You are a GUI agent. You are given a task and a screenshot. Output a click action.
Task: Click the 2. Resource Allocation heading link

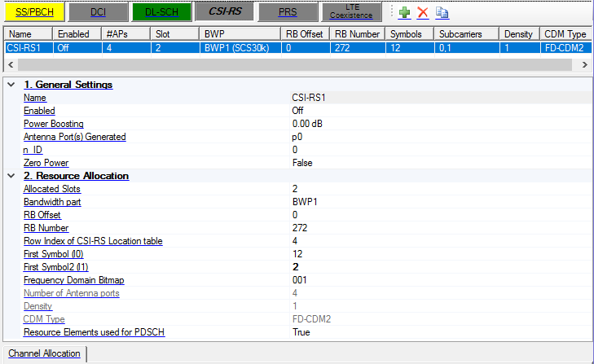click(76, 176)
